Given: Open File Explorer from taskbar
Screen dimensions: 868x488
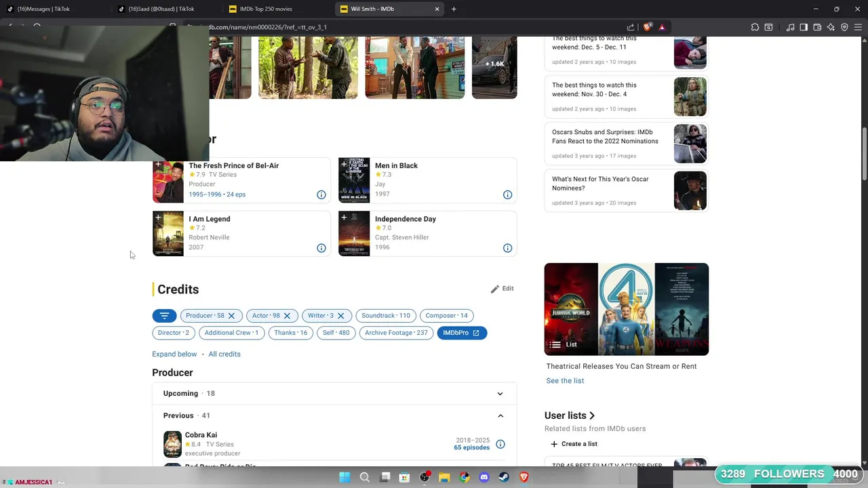Looking at the screenshot, I should [x=444, y=477].
